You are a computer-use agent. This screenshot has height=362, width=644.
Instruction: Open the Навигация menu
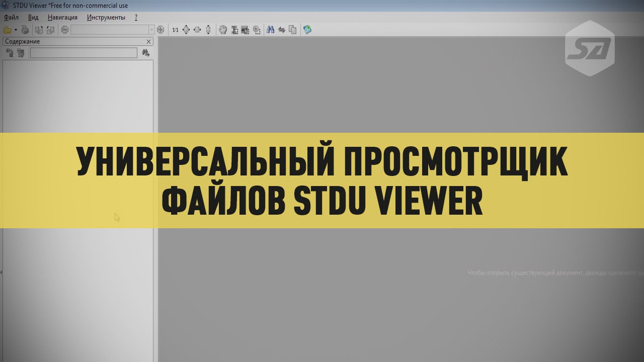(62, 17)
